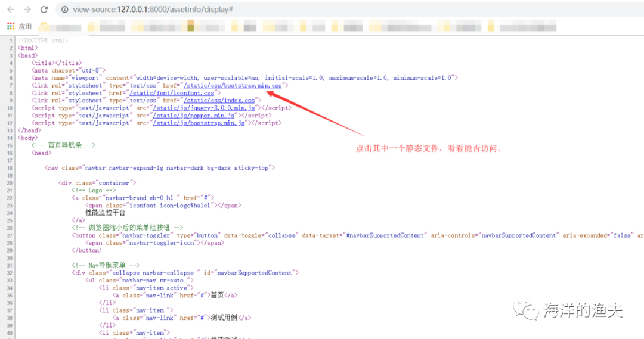Click the navbarSupportedContent div line
The image size is (644, 339).
click(x=185, y=273)
